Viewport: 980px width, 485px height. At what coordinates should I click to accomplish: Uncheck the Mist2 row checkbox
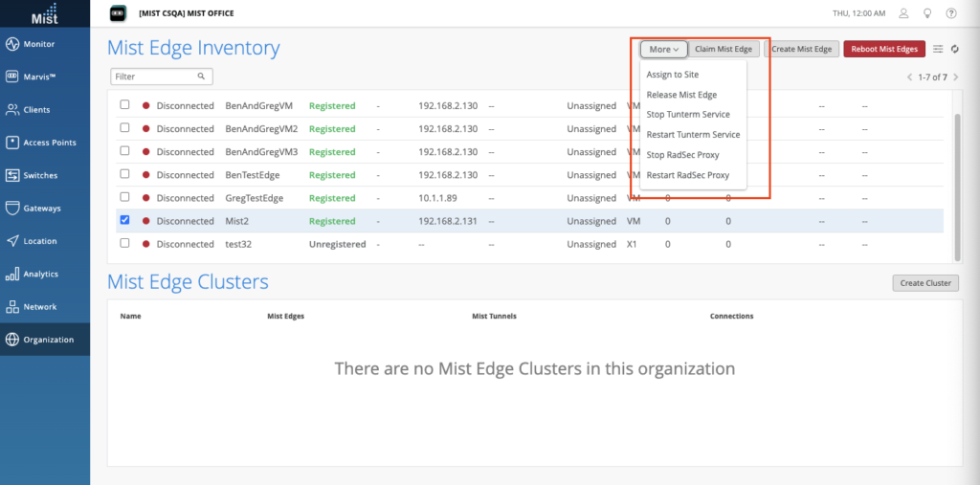pos(125,220)
